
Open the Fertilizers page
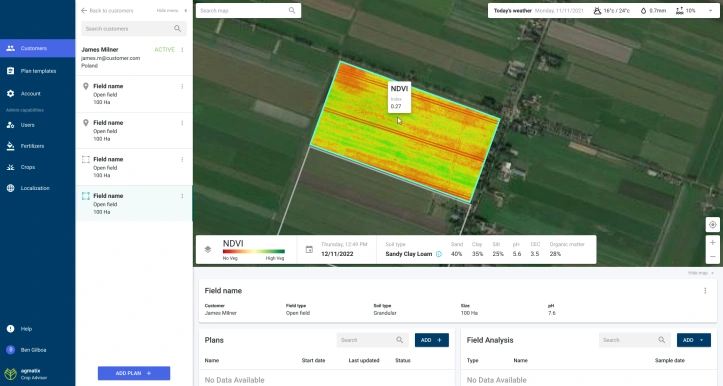[x=37, y=146]
